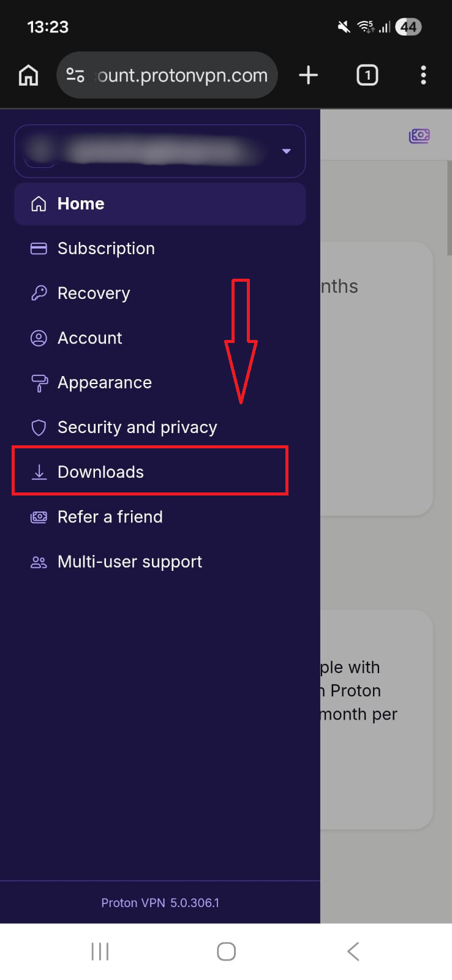Click the Downloads arrow icon
Image resolution: width=452 pixels, height=980 pixels.
click(39, 472)
